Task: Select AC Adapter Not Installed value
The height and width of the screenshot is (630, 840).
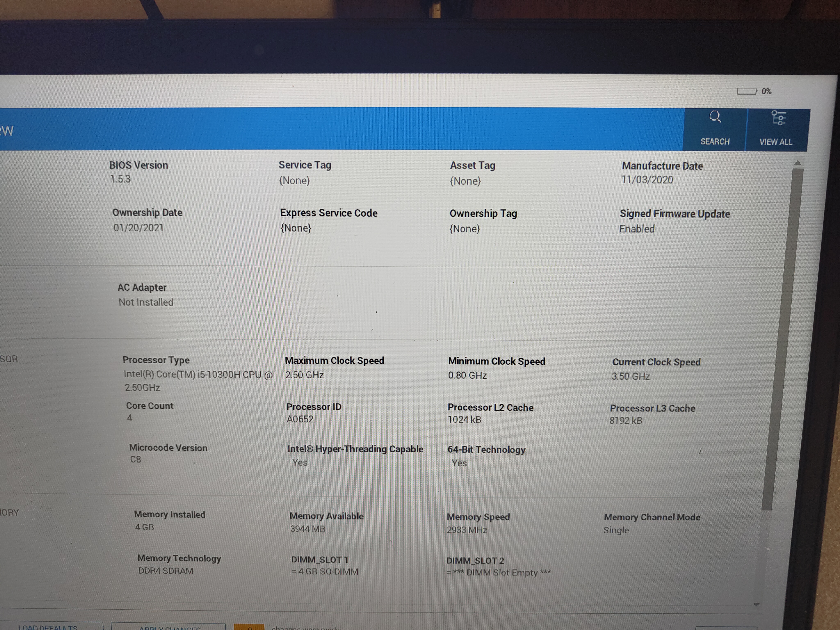Action: coord(146,302)
